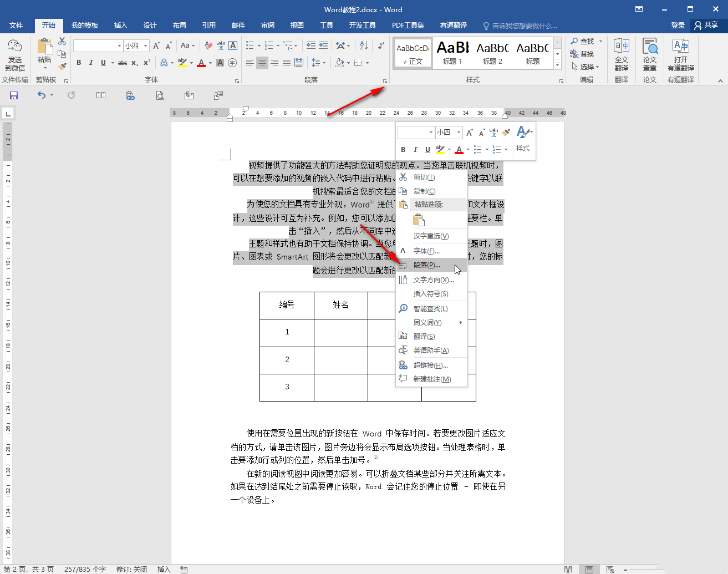Screen dimensions: 728x574
Task: Apply font color in mini toolbar
Action: 459,150
